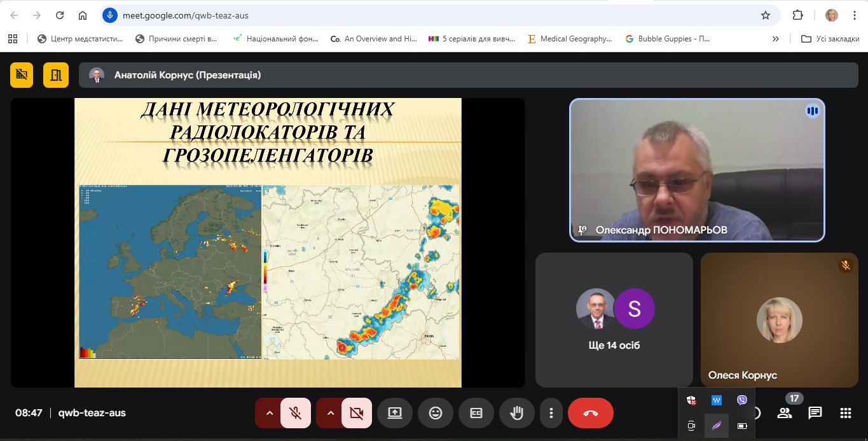This screenshot has width=868, height=441.
Task: Show more bookmarks via the double chevron
Action: click(x=775, y=39)
